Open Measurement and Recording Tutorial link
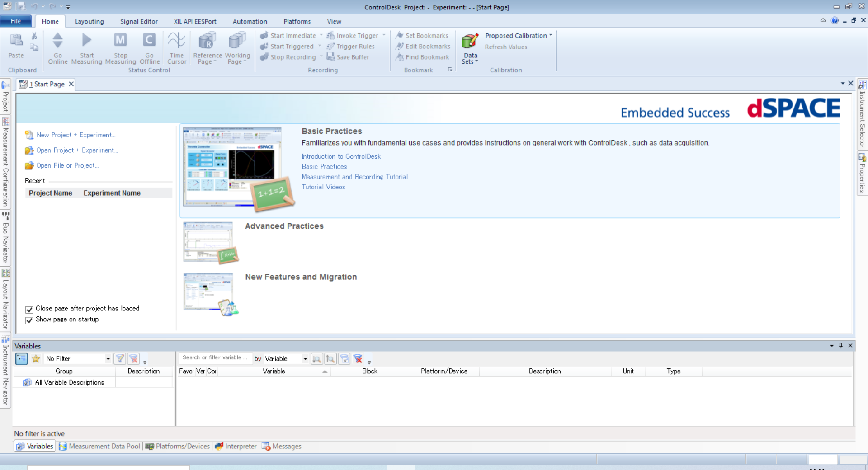 pos(354,177)
